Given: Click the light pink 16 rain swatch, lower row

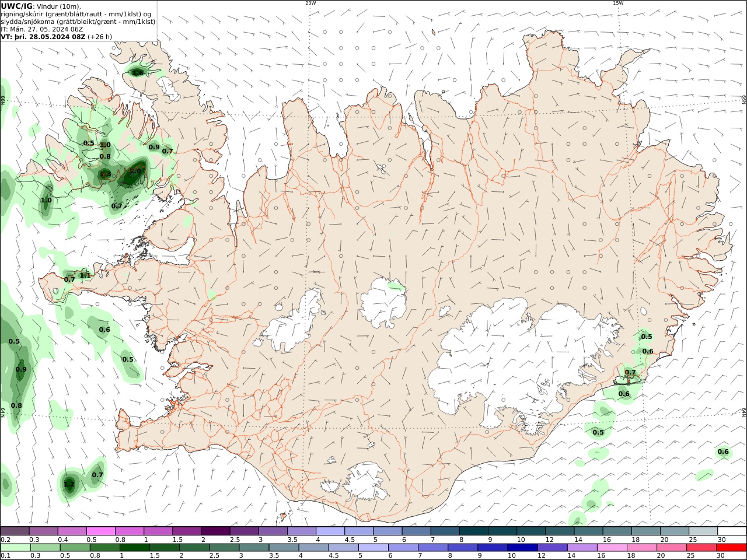Looking at the screenshot, I should pyautogui.click(x=612, y=548).
